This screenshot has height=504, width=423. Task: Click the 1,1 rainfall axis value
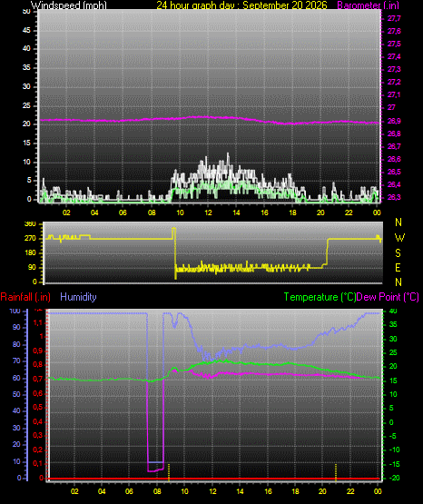pyautogui.click(x=37, y=323)
